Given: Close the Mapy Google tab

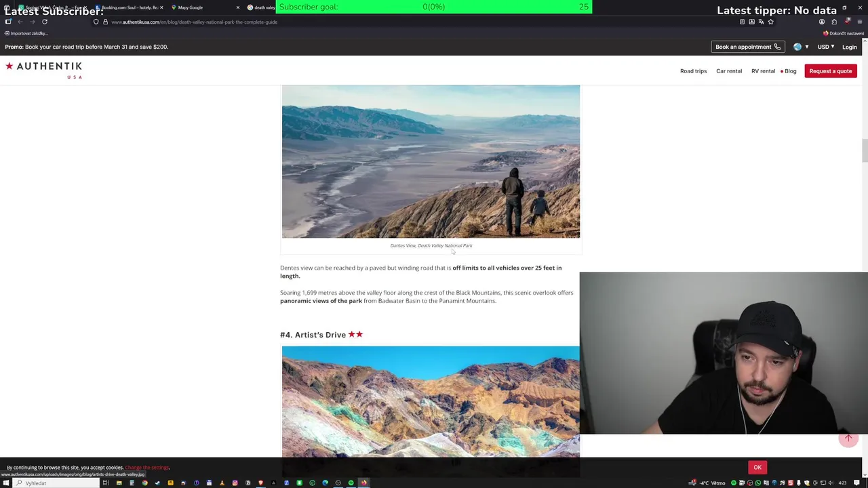Looking at the screenshot, I should tap(237, 7).
